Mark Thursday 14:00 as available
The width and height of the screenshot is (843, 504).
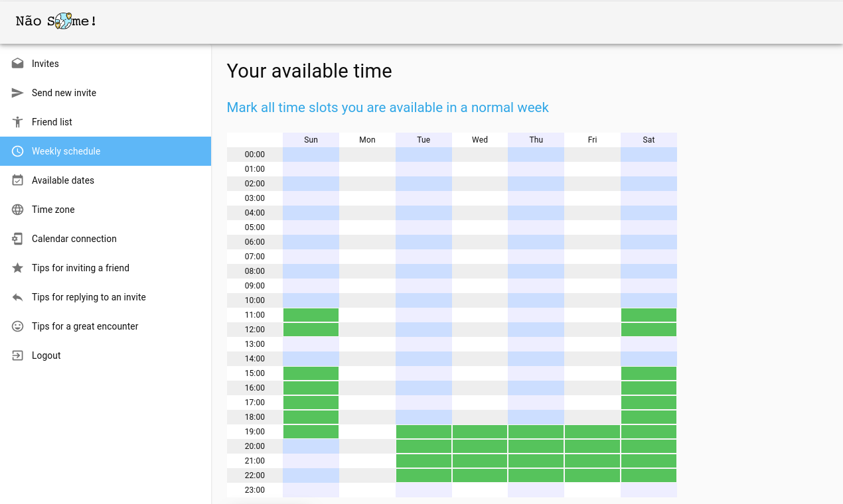coord(536,359)
